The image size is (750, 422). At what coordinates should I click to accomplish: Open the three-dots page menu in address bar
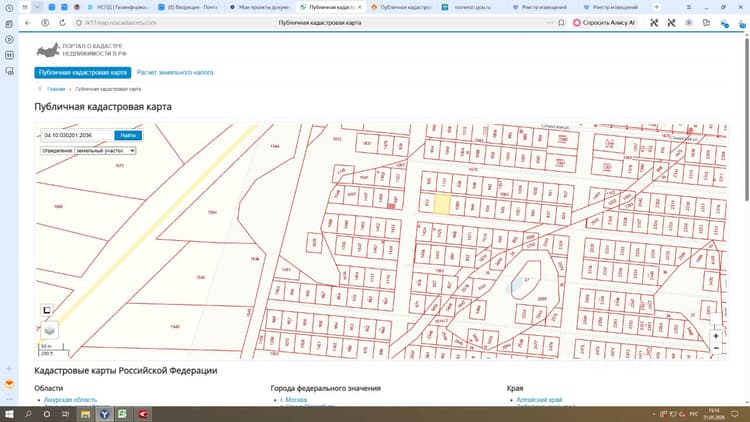[x=550, y=22]
